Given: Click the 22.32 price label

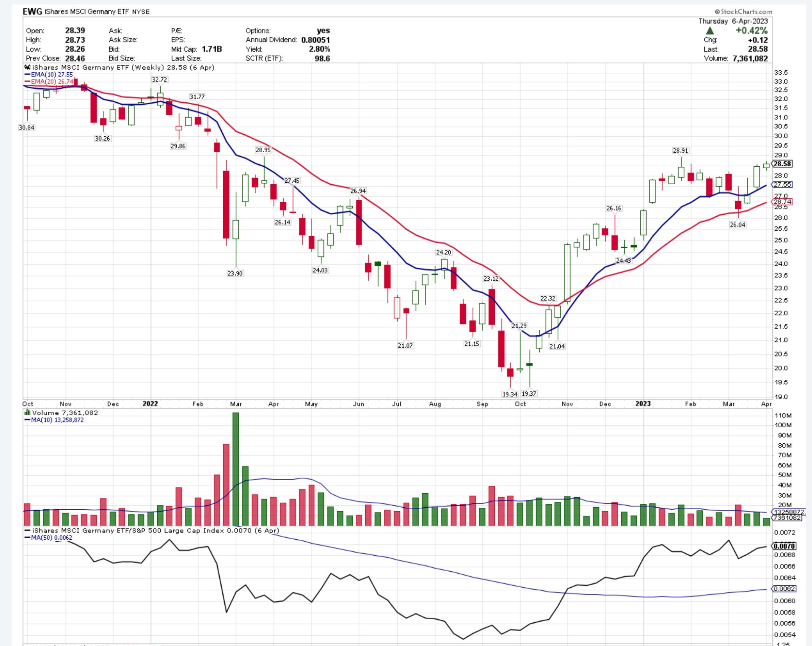Looking at the screenshot, I should pos(548,298).
